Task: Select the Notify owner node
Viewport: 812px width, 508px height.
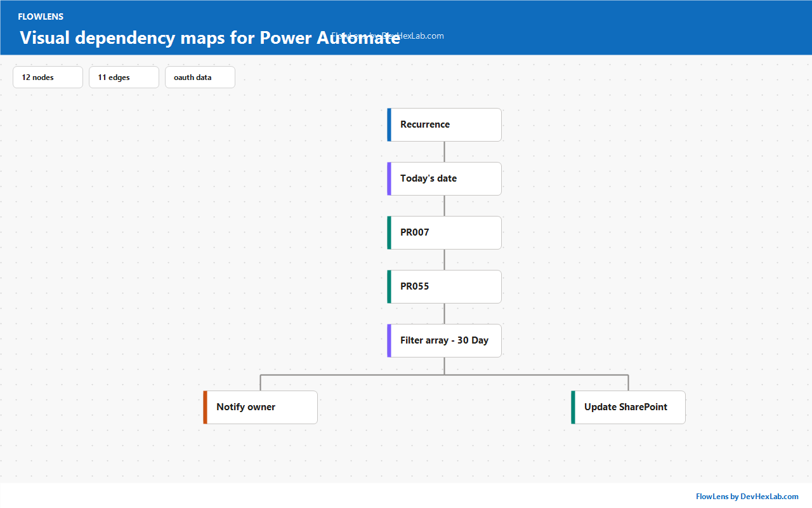Action: pos(260,407)
